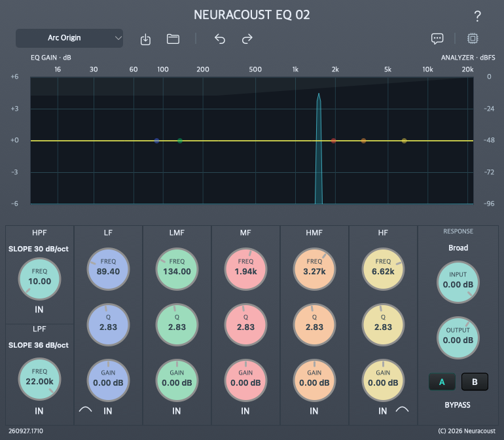Click the LMF FREQ 134.00 knob
The width and height of the screenshot is (504, 440).
pyautogui.click(x=177, y=269)
